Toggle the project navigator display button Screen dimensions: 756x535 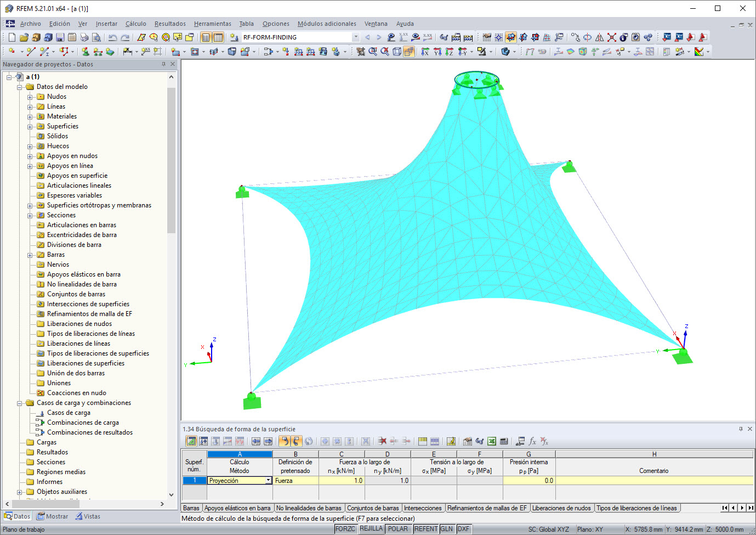click(x=206, y=37)
